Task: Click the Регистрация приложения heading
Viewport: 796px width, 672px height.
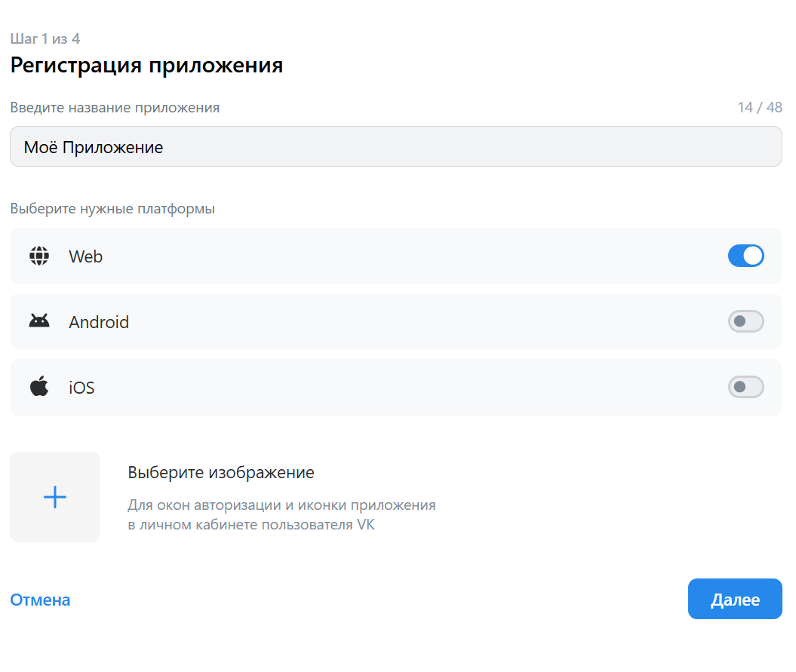Action: [x=146, y=66]
